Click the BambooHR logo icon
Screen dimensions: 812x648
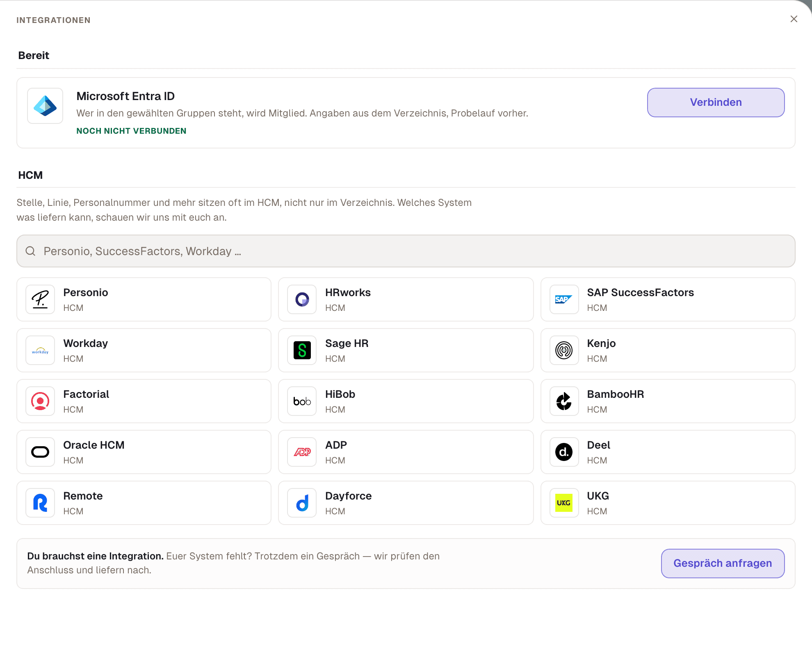[x=564, y=401]
